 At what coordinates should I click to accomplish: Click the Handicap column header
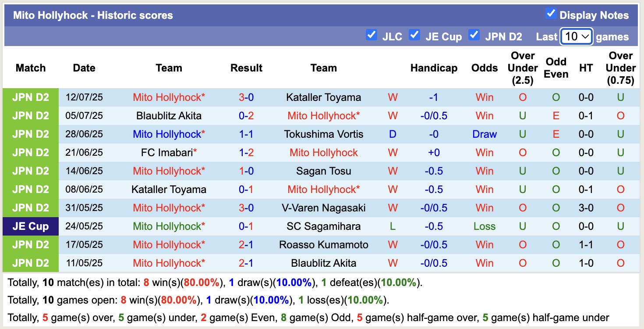434,68
